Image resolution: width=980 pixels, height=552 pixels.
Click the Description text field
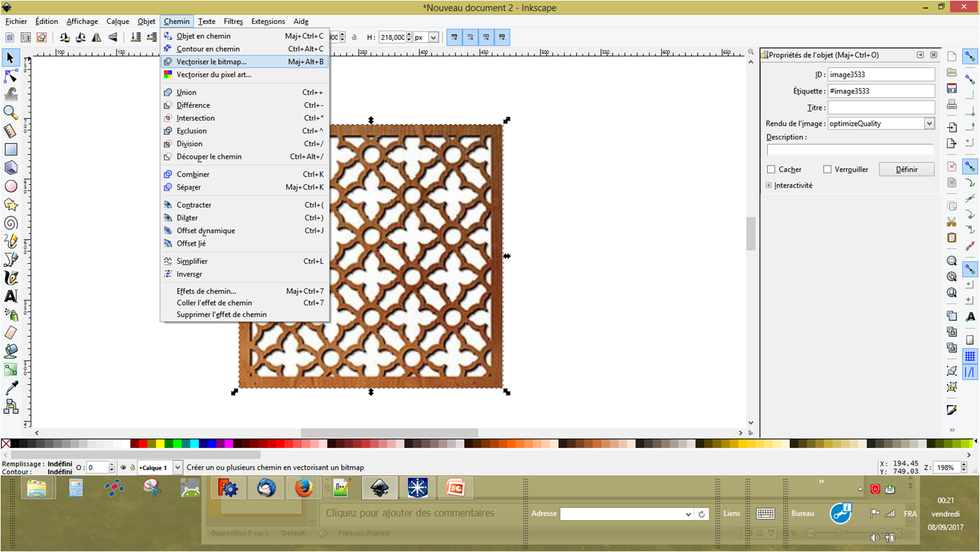[850, 149]
